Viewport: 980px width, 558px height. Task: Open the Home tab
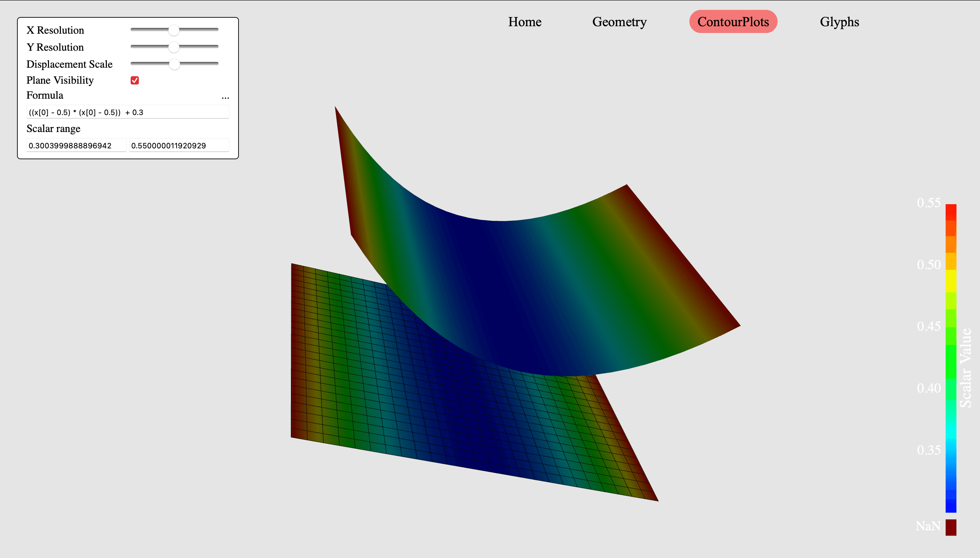(x=524, y=22)
